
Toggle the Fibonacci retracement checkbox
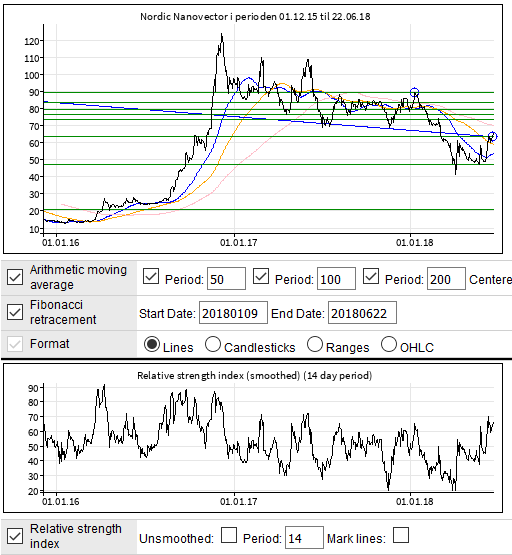click(15, 312)
